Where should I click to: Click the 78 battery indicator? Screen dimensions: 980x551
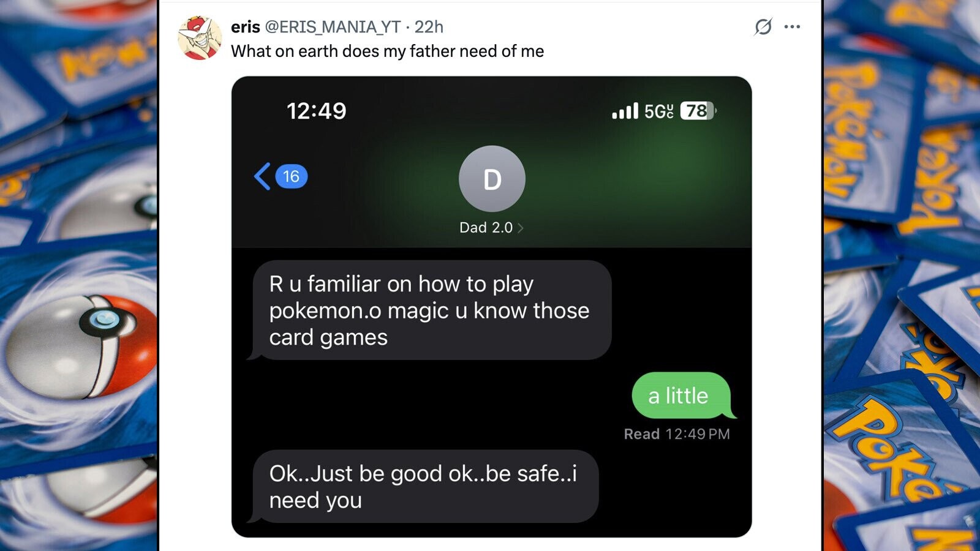coord(698,111)
